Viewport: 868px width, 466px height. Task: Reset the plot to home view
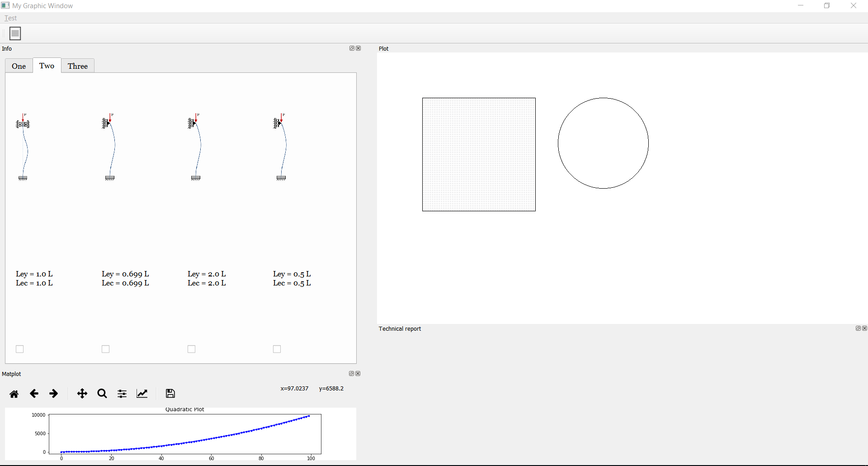tap(14, 394)
